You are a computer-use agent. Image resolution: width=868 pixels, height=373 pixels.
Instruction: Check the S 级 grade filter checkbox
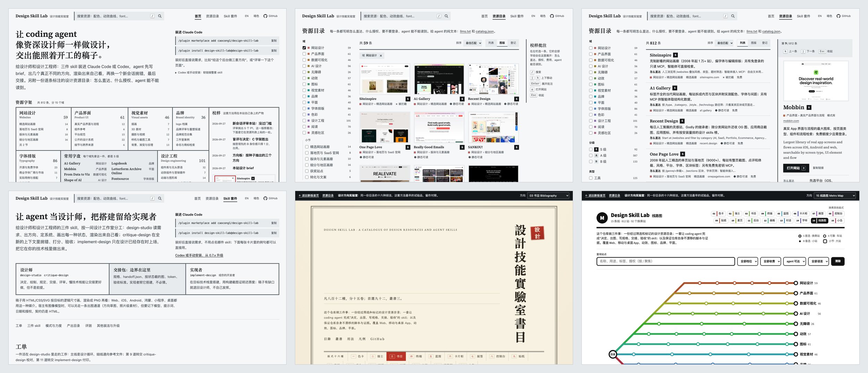[x=591, y=149]
